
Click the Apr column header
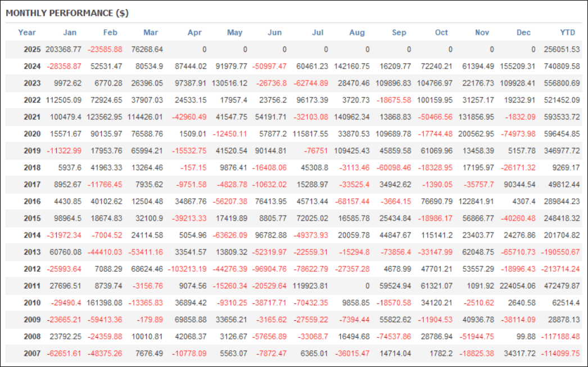tap(195, 33)
